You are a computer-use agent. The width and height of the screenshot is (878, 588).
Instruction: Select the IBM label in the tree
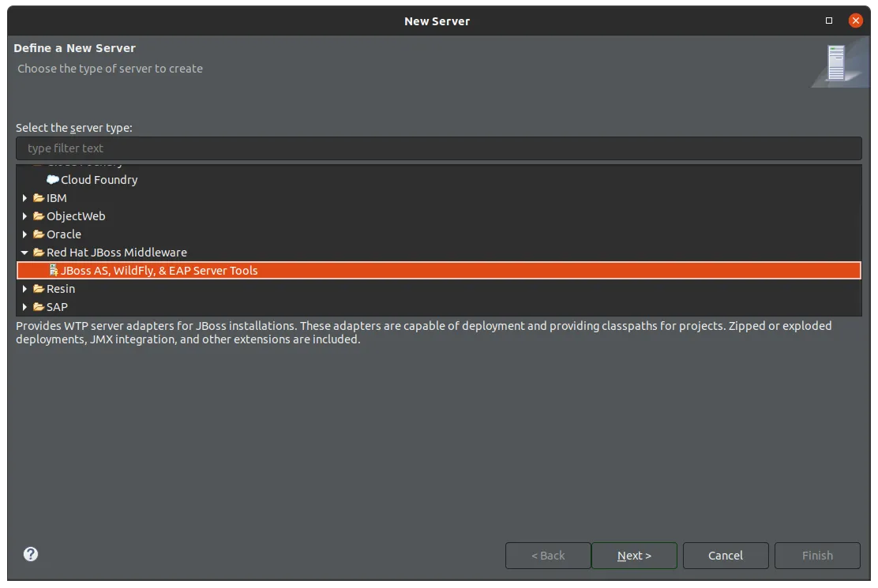[57, 198]
